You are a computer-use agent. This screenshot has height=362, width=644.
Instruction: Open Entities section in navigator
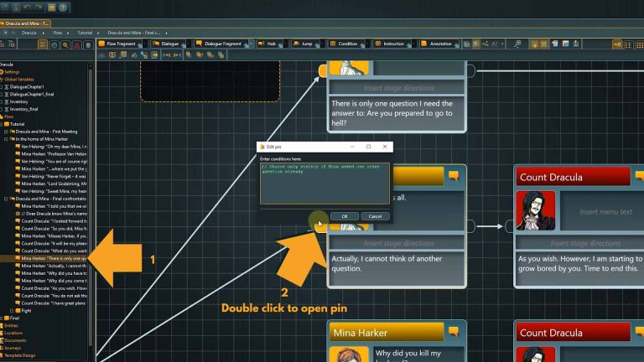[x=11, y=325]
